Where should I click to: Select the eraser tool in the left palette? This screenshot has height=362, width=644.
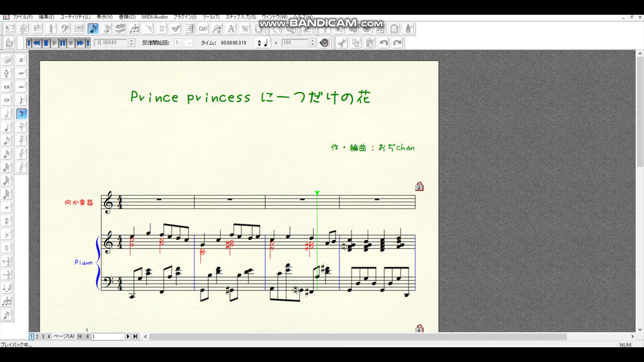[x=7, y=60]
